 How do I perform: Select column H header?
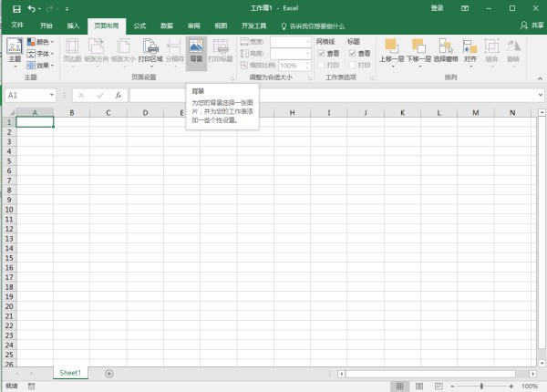pyautogui.click(x=292, y=113)
